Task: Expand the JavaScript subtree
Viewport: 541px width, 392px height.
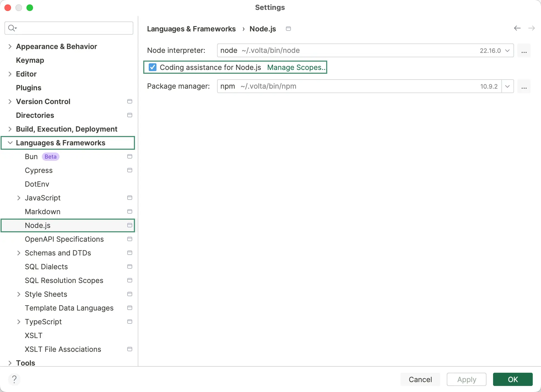Action: tap(19, 198)
